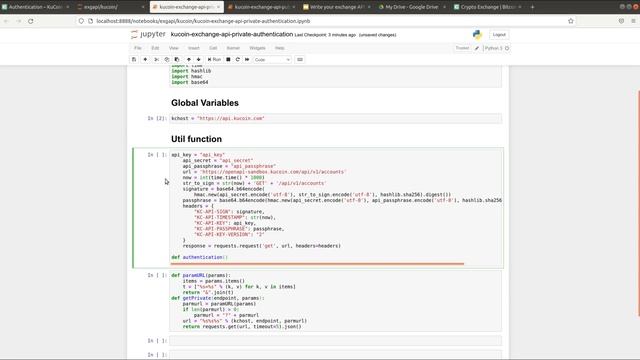Restart the kernel icon
The height and width of the screenshot is (360, 640).
click(x=238, y=60)
